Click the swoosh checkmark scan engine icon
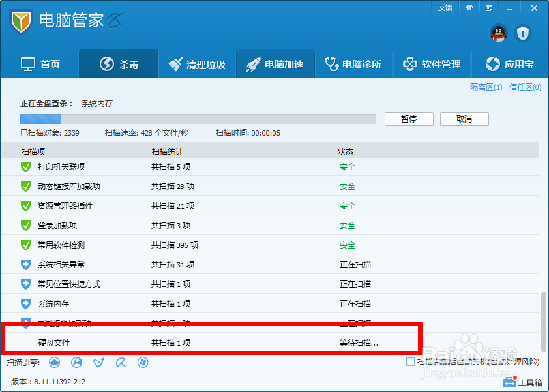Viewport: 549px width, 392px height. pyautogui.click(x=98, y=362)
